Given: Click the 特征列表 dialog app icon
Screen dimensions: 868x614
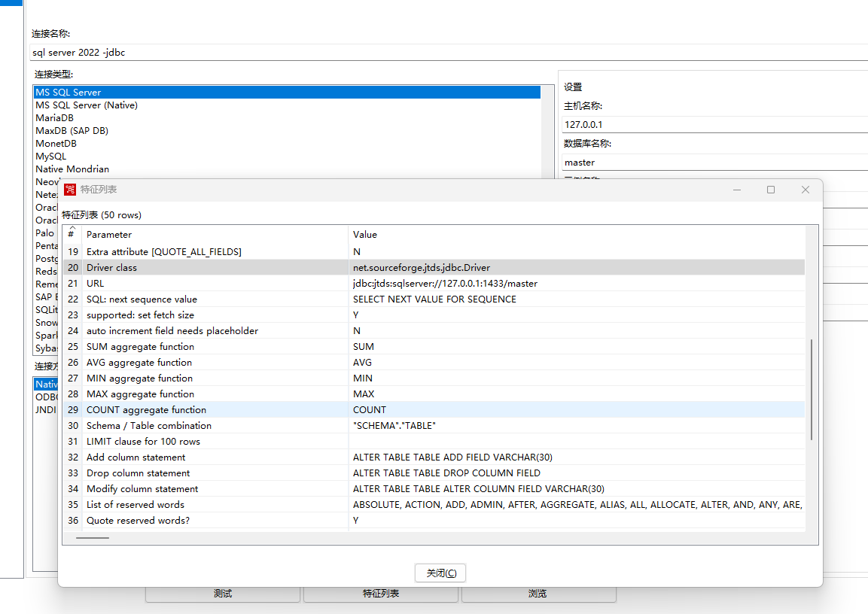Looking at the screenshot, I should tap(70, 190).
